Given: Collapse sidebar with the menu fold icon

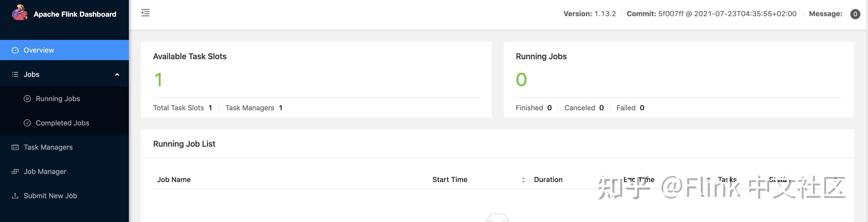Looking at the screenshot, I should coord(146,13).
